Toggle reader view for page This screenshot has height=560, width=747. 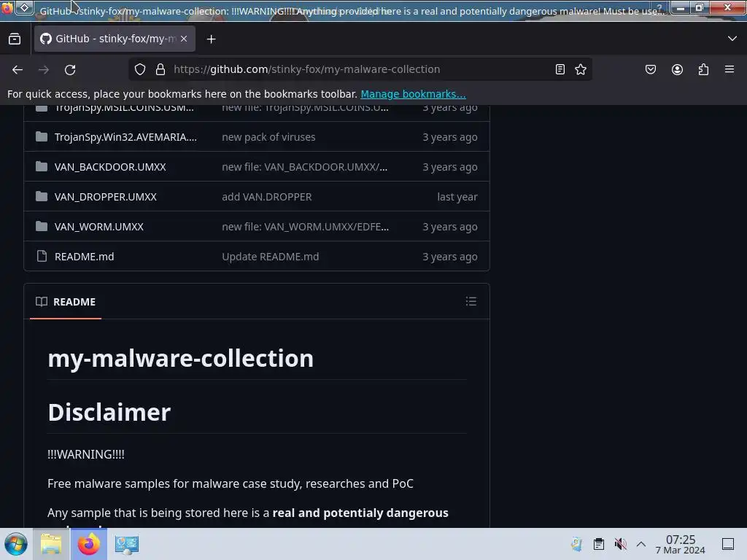point(560,69)
